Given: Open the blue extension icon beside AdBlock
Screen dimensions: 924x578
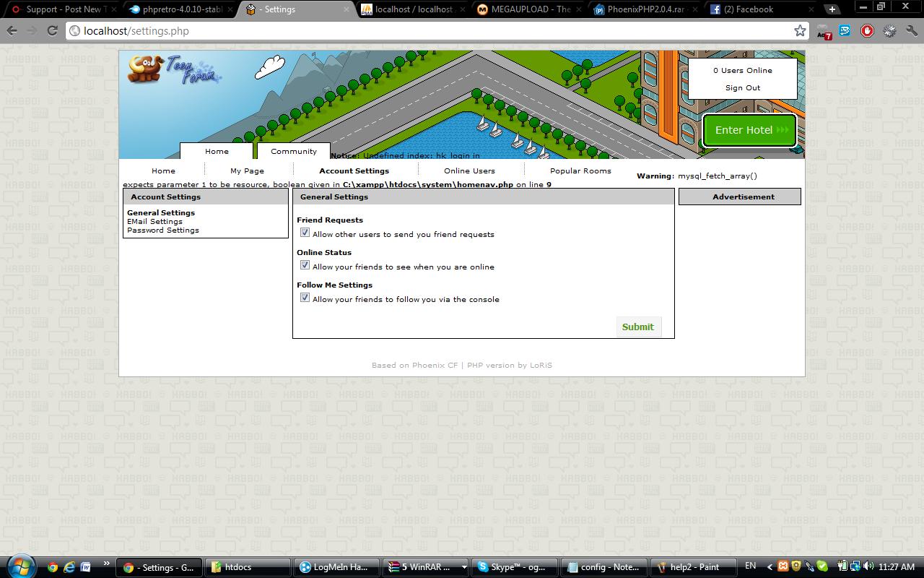Looking at the screenshot, I should pos(845,31).
